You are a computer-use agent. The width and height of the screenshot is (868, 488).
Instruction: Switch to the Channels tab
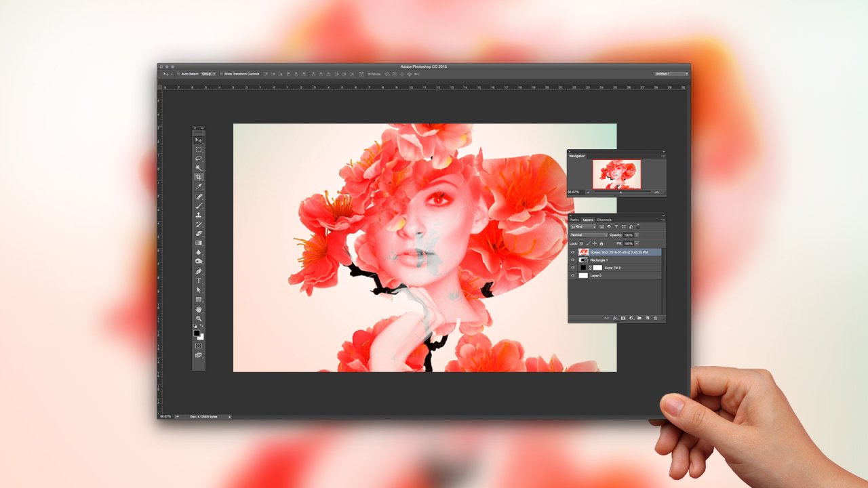(x=604, y=220)
